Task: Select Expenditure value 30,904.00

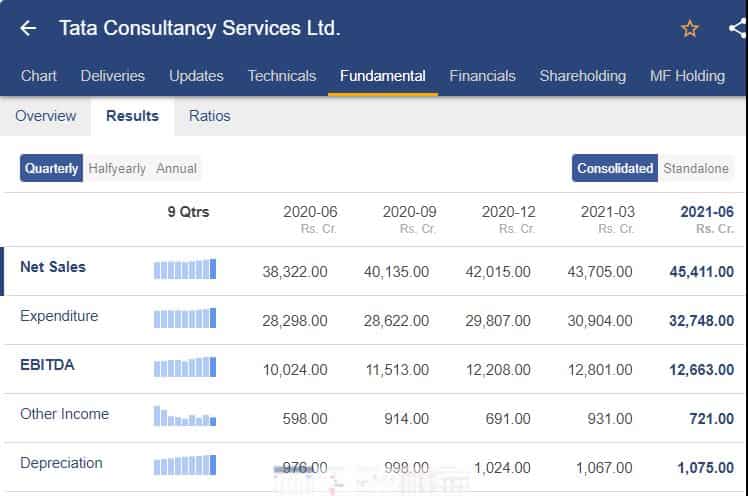Action: click(600, 321)
